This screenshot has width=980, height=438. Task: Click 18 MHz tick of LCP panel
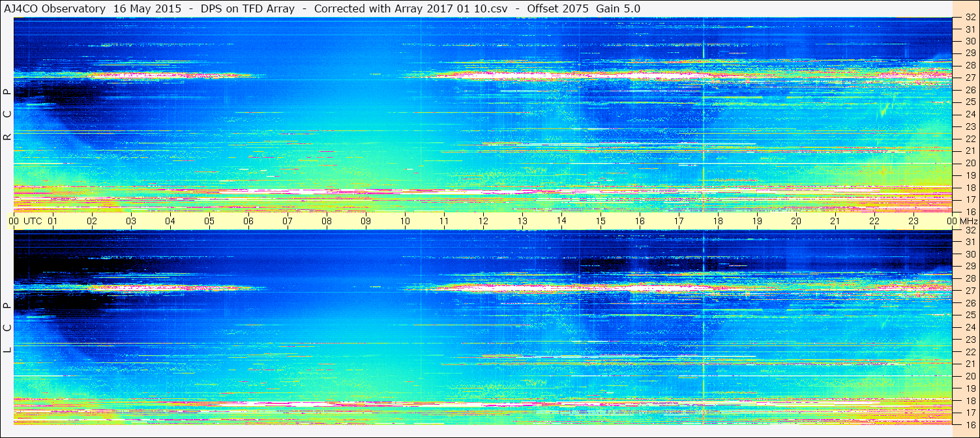coord(970,401)
